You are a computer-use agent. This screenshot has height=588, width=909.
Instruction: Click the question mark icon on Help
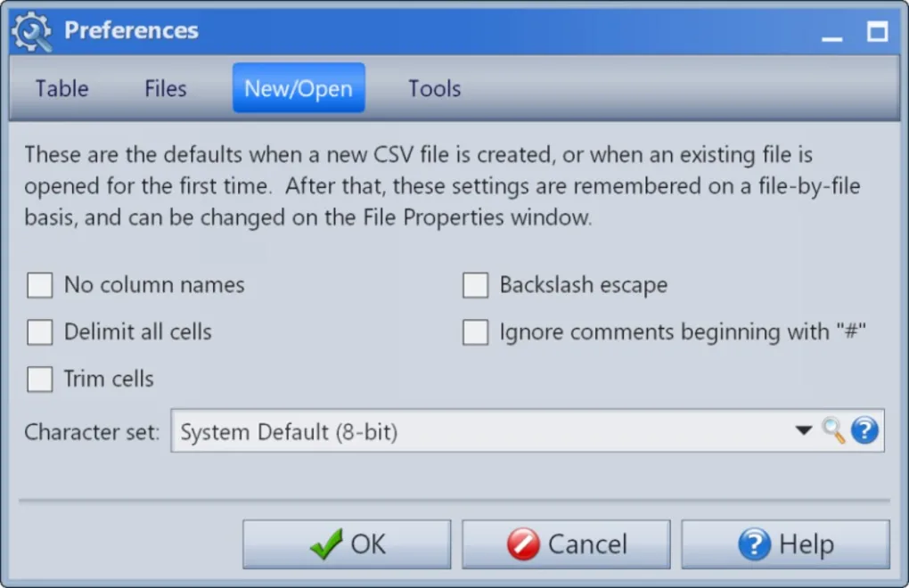click(x=754, y=544)
